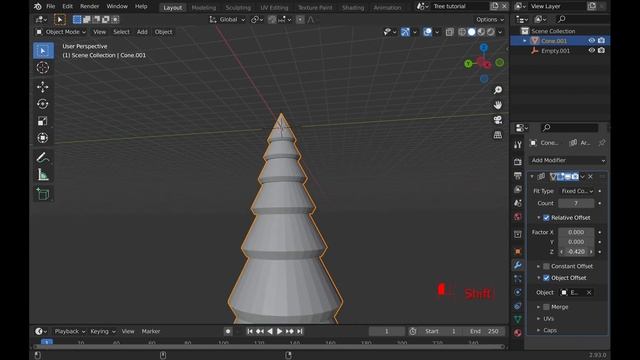Hide Cone.001 with its eye icon
The image size is (640, 360).
[591, 40]
